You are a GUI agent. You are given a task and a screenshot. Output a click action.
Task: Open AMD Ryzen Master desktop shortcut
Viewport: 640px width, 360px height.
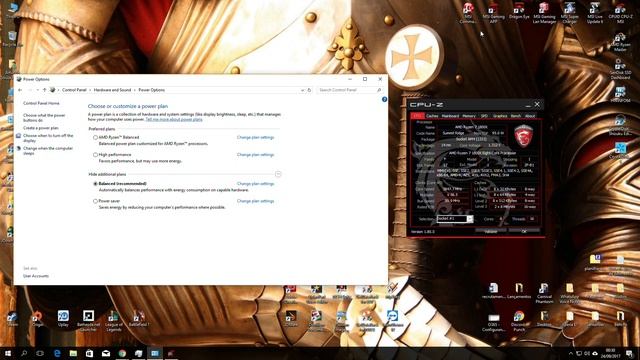coord(620,42)
